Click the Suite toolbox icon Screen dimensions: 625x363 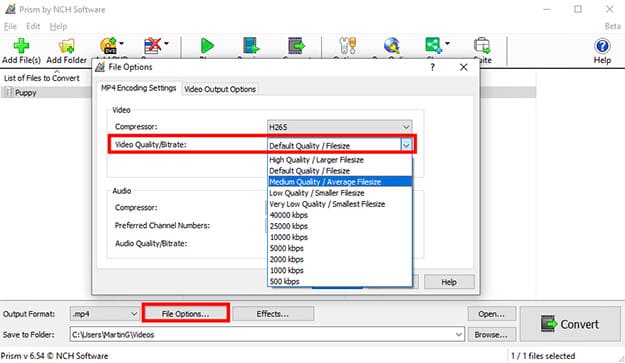click(482, 46)
